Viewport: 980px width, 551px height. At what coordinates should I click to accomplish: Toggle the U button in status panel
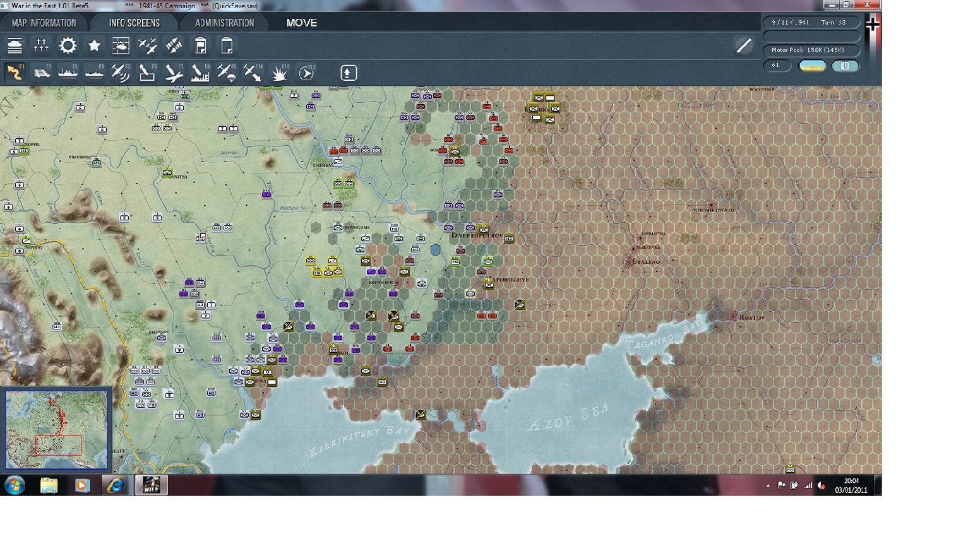click(x=845, y=66)
